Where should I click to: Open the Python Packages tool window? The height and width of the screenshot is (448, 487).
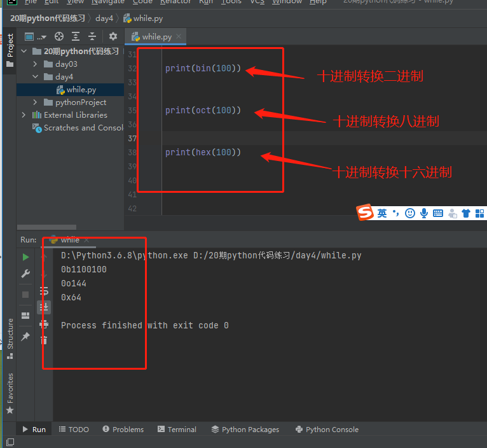[x=245, y=430]
